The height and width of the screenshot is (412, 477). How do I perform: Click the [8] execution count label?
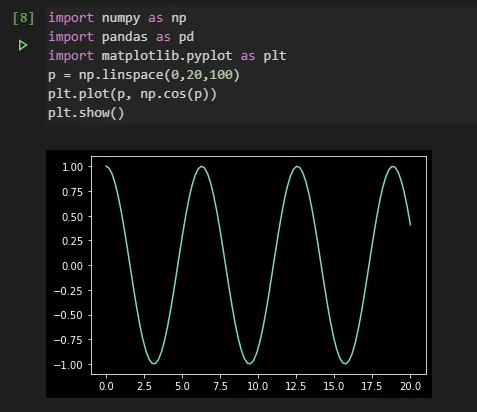23,18
